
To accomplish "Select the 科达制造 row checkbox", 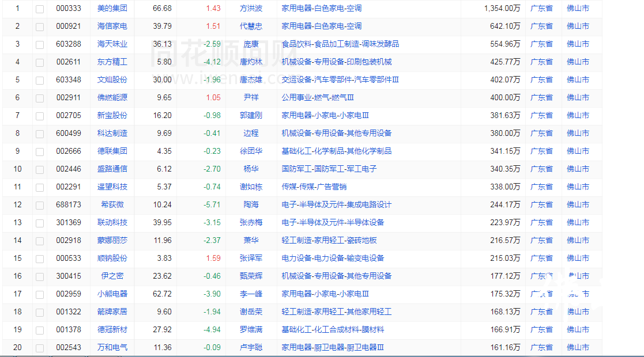I will tap(40, 134).
